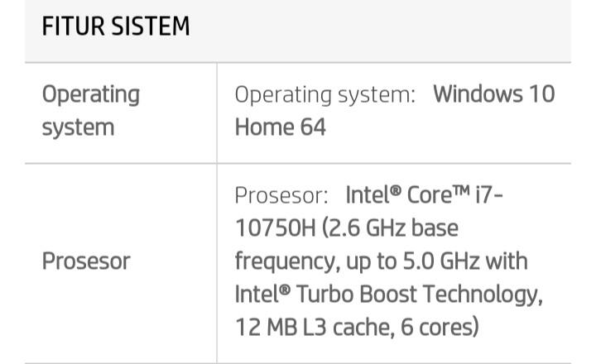This screenshot has width=596, height=364.
Task: Click the FITUR SISTEM section header
Action: (116, 26)
